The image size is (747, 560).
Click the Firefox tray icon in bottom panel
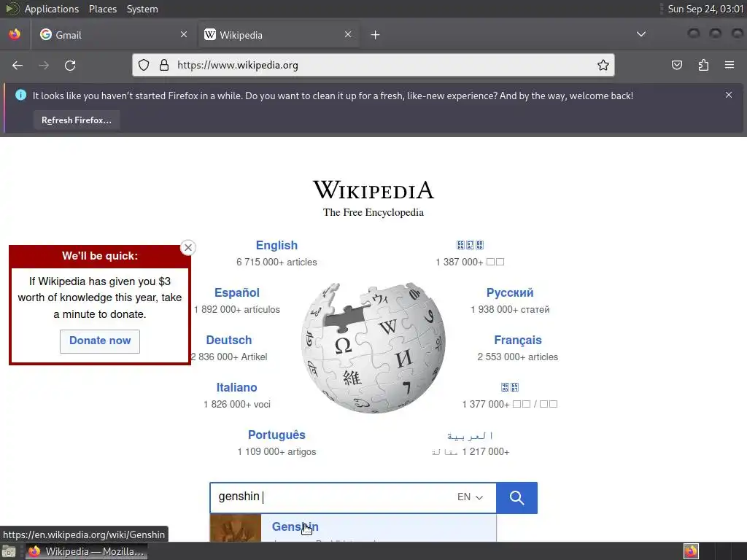click(691, 551)
